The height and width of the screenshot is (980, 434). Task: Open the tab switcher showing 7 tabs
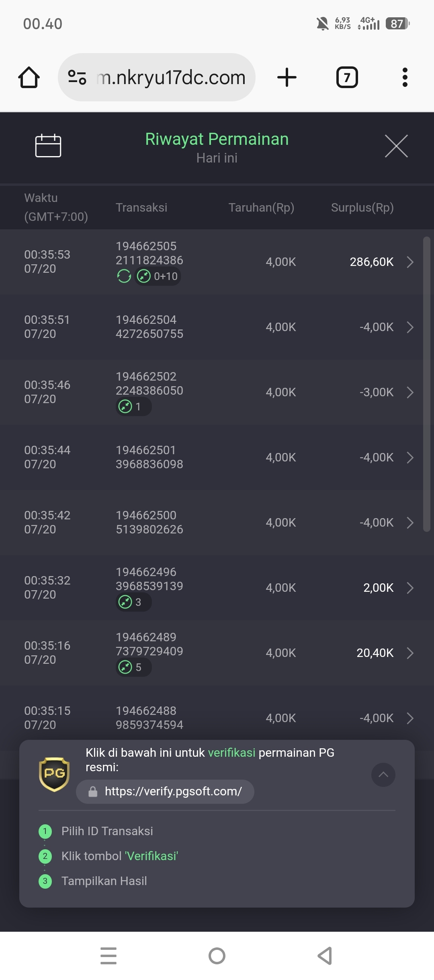click(x=347, y=77)
